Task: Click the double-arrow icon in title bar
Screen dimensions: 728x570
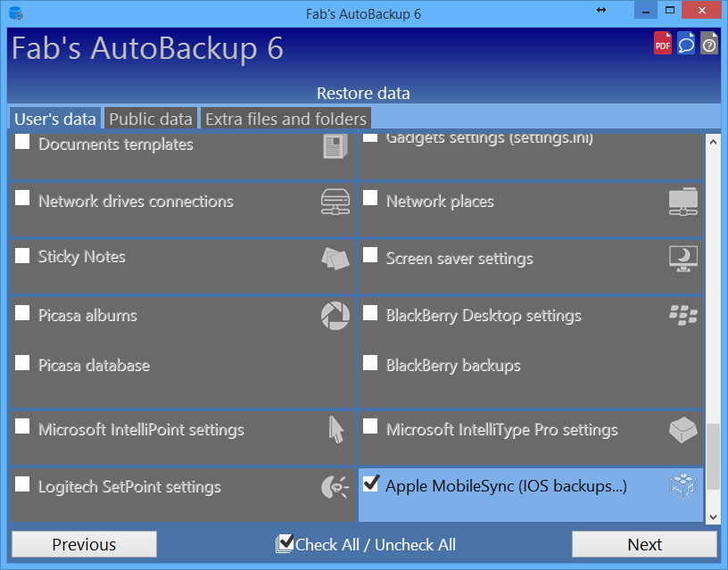Action: pos(601,10)
